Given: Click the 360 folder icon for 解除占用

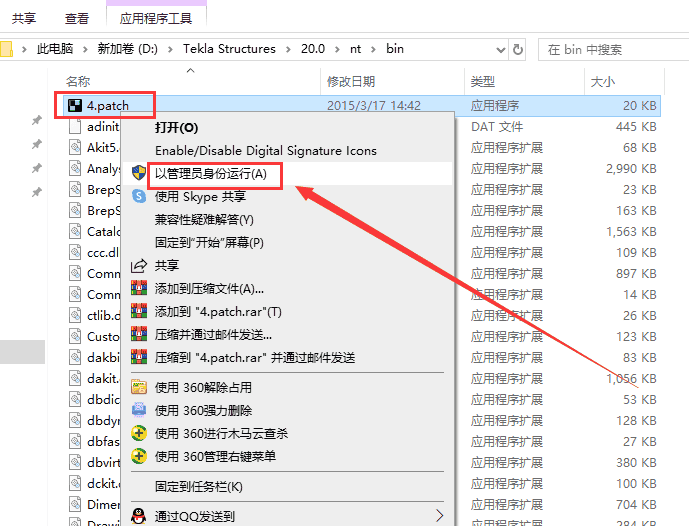Looking at the screenshot, I should click(139, 387).
